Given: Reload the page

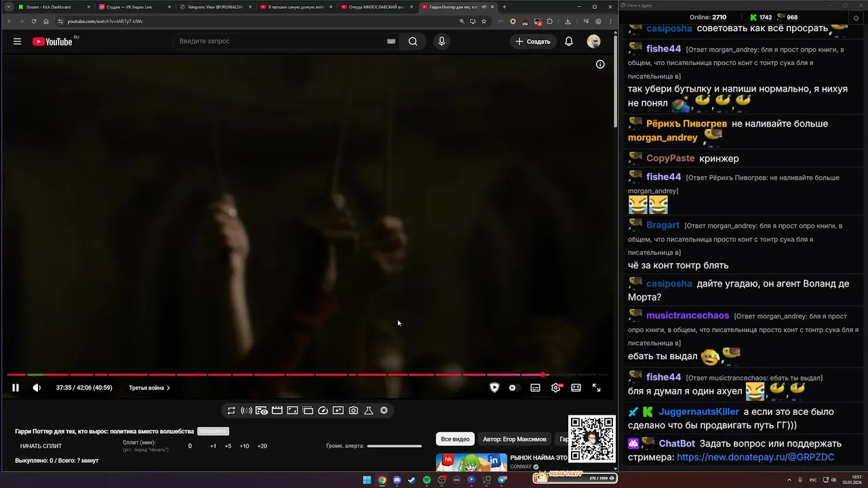Looking at the screenshot, I should point(34,21).
